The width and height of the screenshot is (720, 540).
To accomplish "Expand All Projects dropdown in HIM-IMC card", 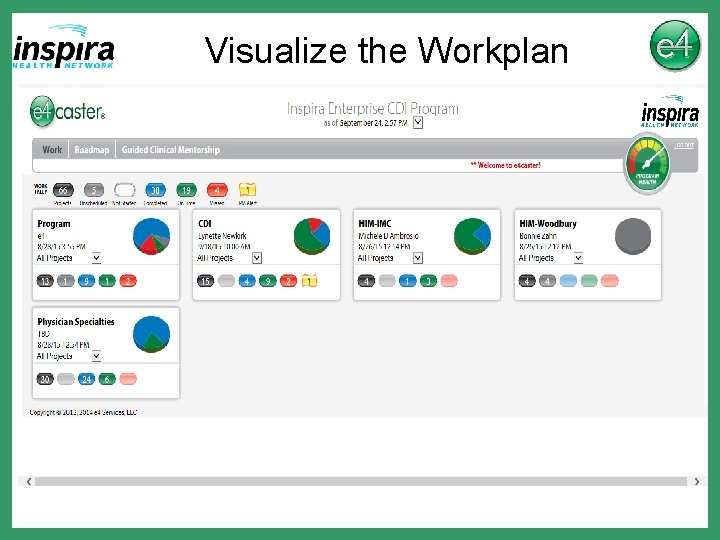I will [x=417, y=258].
